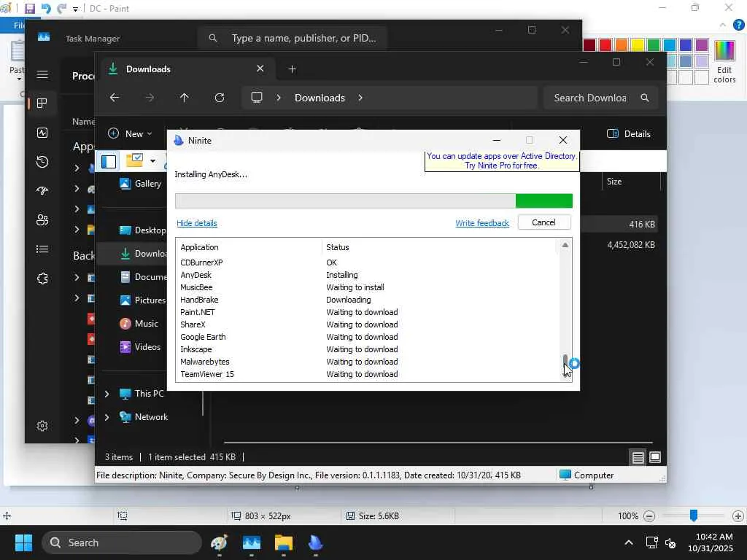Image resolution: width=747 pixels, height=560 pixels.
Task: Click the taskbar Search box
Action: pos(122,542)
